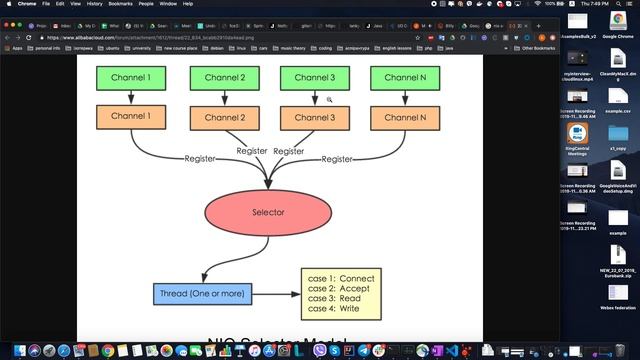Open the 'university' bookmarks folder
The image size is (640, 360).
pyautogui.click(x=138, y=48)
